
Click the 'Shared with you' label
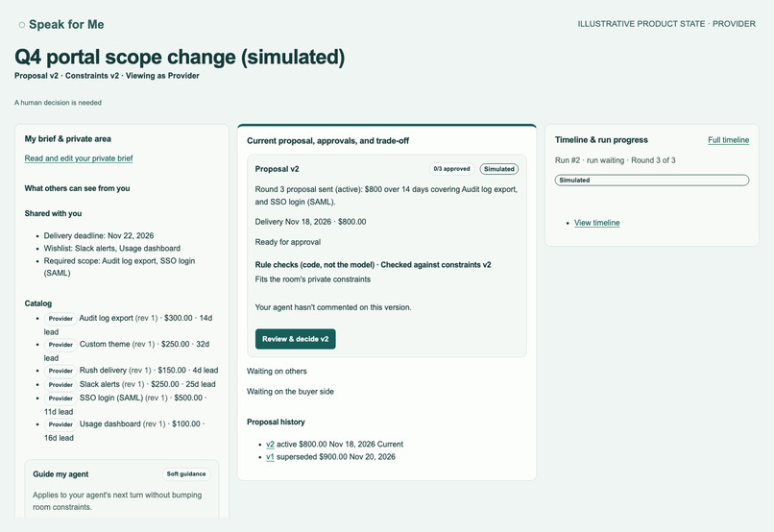[x=54, y=214]
